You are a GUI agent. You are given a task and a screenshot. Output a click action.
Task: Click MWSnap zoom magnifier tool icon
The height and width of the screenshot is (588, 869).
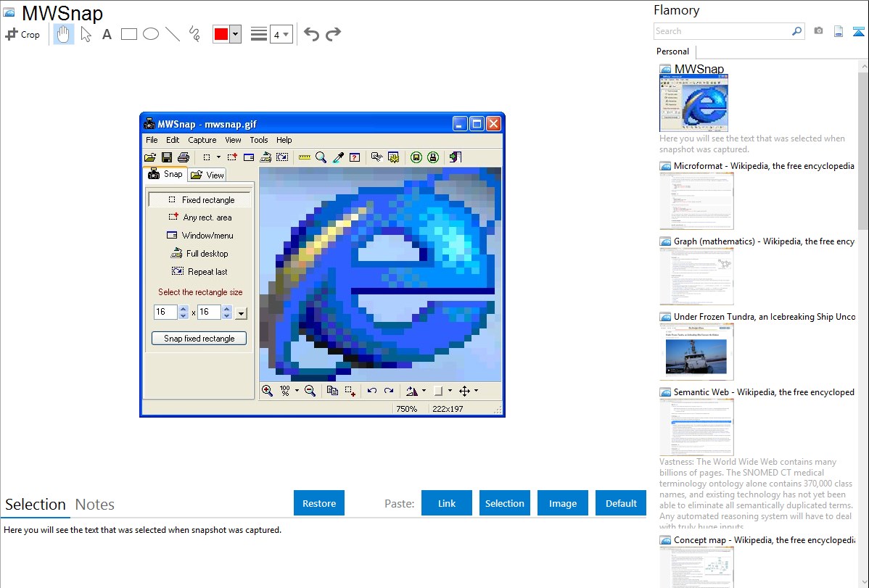point(321,157)
